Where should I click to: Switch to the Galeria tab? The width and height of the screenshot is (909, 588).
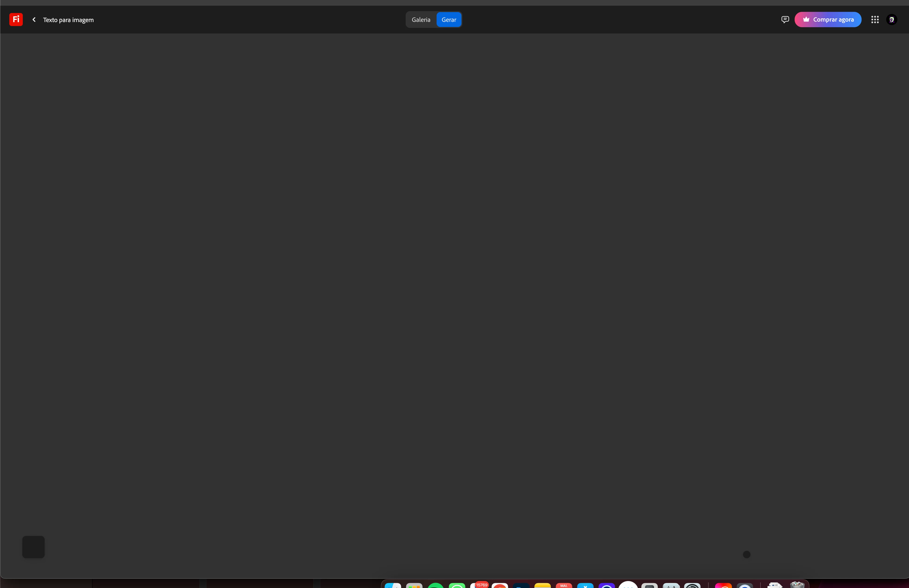click(421, 20)
